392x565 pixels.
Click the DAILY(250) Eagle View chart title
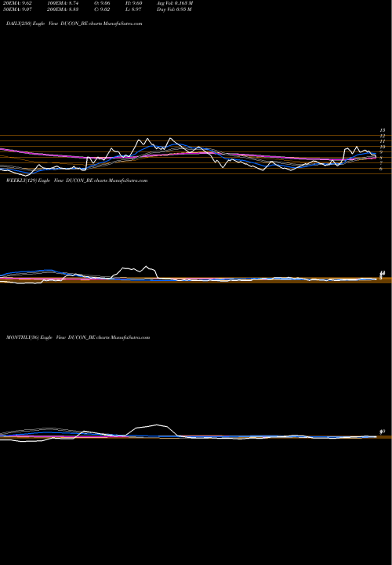click(x=74, y=24)
